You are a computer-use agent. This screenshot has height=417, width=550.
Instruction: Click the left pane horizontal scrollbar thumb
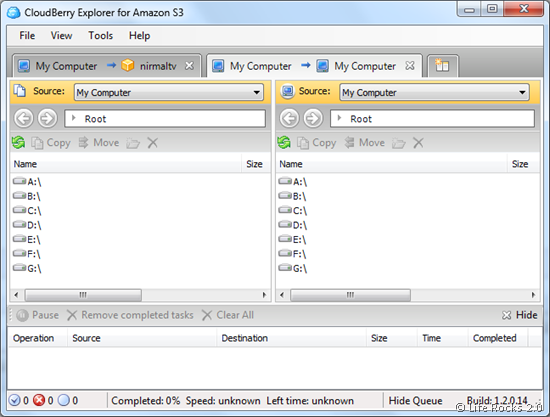click(83, 295)
